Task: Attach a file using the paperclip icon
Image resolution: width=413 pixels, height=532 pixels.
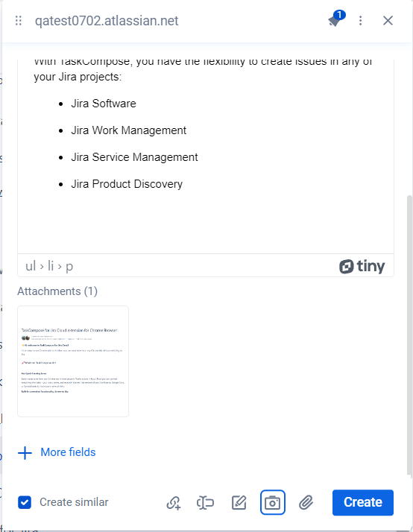Action: [306, 502]
